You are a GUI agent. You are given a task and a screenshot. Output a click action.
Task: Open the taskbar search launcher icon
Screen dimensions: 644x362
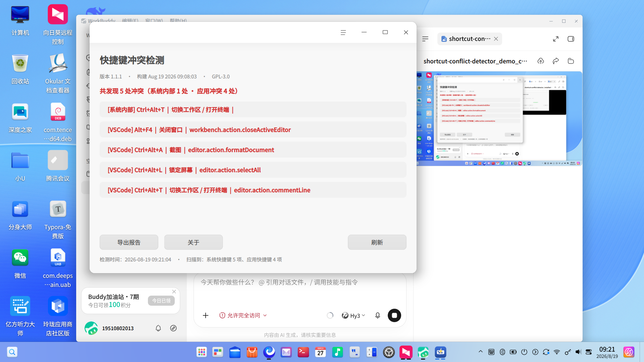[x=12, y=352]
